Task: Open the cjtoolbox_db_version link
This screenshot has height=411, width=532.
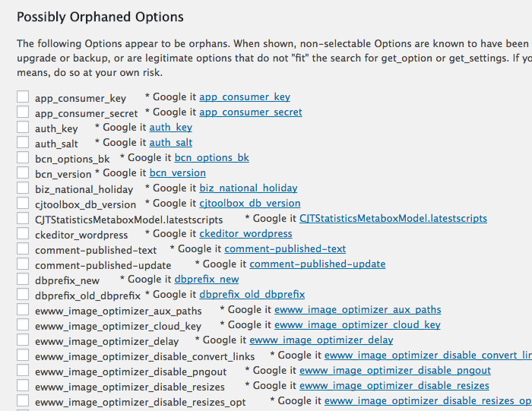Action: [250, 203]
